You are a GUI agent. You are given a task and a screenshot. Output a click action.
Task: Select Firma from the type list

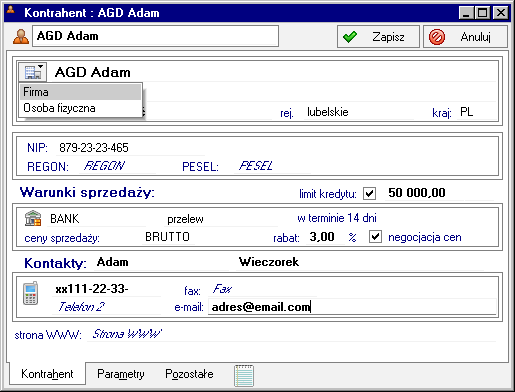pyautogui.click(x=80, y=92)
